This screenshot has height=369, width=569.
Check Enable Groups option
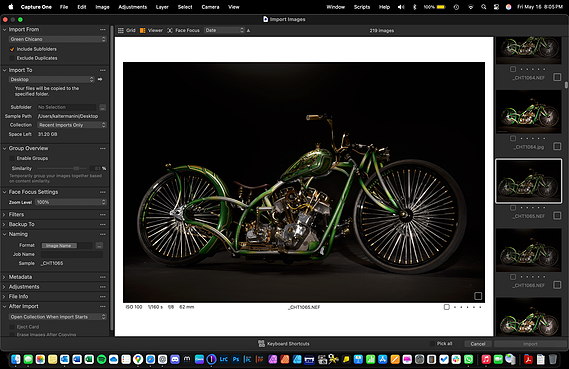tap(12, 158)
